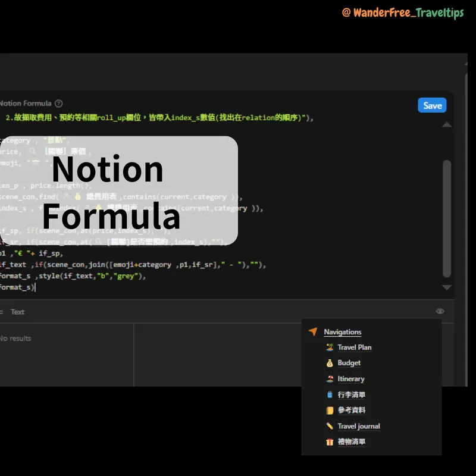Image resolution: width=476 pixels, height=476 pixels.
Task: Open the Navigations link
Action: [343, 332]
